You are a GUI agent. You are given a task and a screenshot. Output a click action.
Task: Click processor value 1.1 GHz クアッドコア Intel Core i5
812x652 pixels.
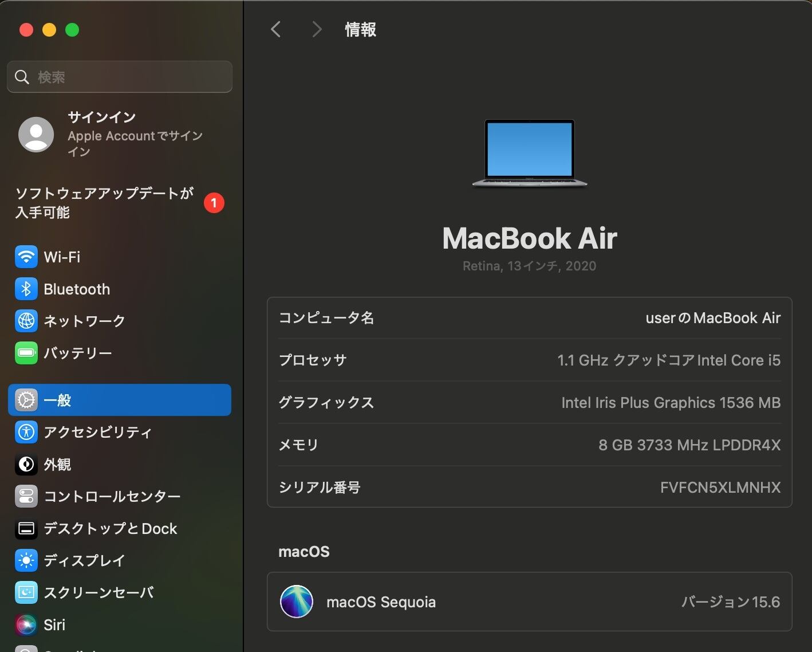click(x=669, y=360)
